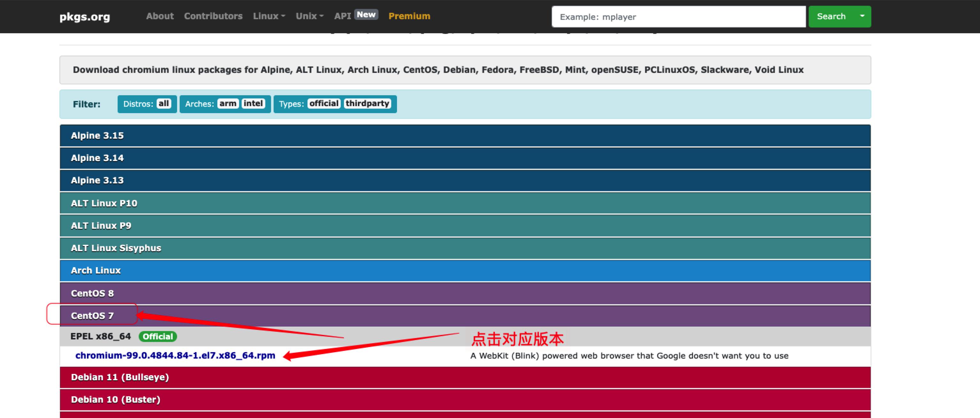Toggle the thirdparty type filter
This screenshot has width=980, height=418.
(369, 104)
